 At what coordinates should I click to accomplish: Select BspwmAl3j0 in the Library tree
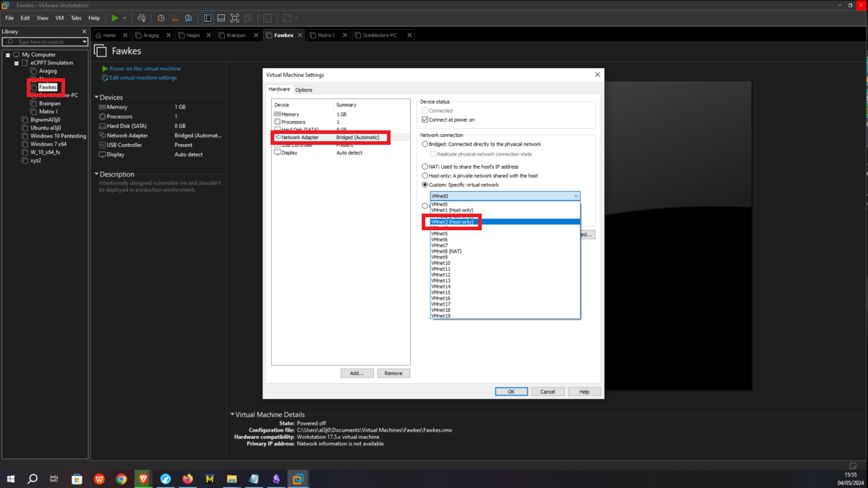[45, 119]
